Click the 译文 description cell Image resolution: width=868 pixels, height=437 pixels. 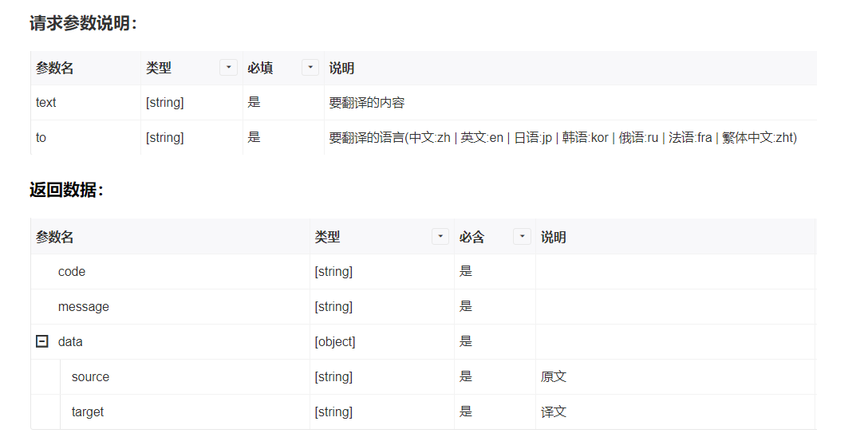coord(554,412)
